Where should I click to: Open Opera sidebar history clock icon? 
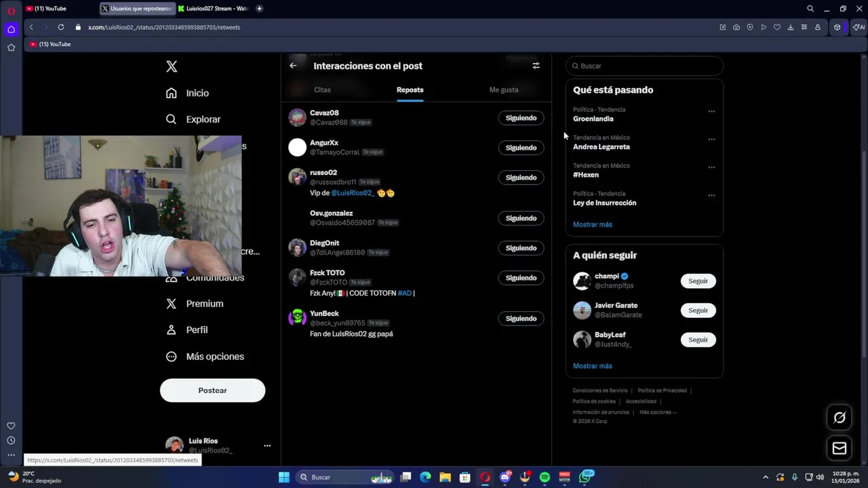(11, 441)
